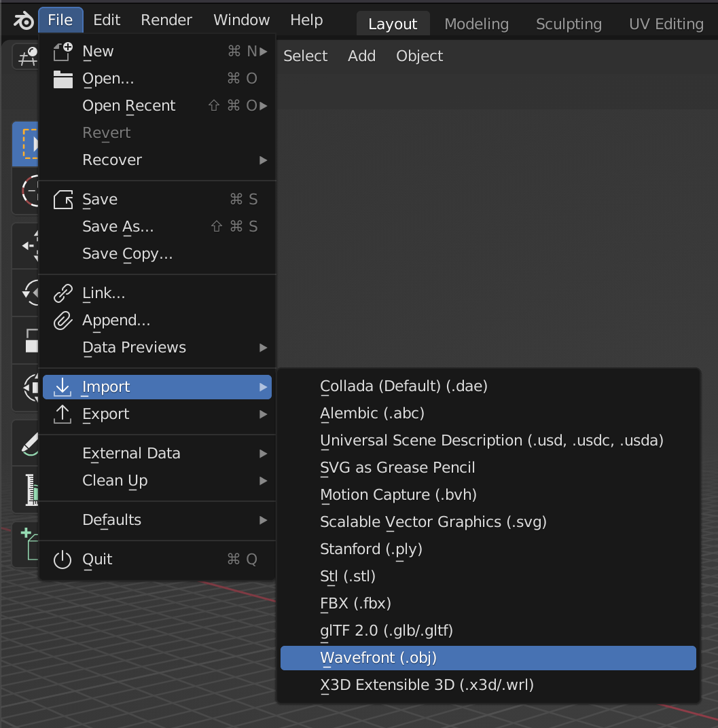Open the Help menu

[306, 20]
